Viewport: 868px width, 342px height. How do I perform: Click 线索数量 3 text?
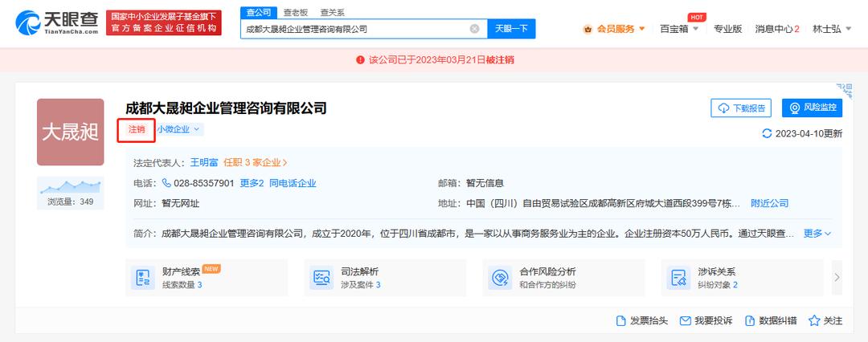tap(182, 285)
